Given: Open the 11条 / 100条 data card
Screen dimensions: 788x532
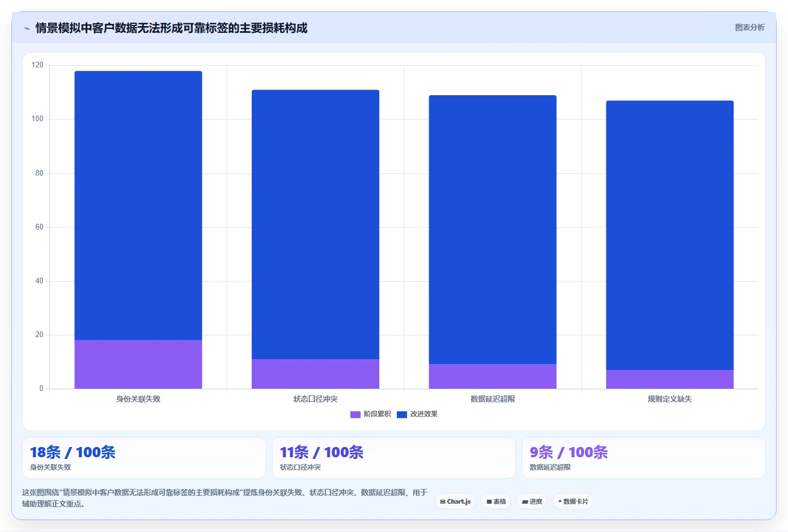Looking at the screenshot, I should pyautogui.click(x=394, y=458).
